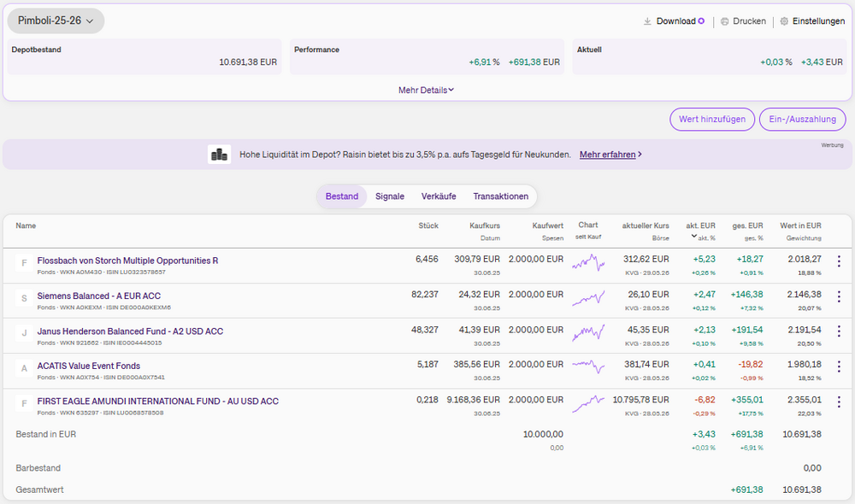Click the Ein-/Auszahlung button

803,120
